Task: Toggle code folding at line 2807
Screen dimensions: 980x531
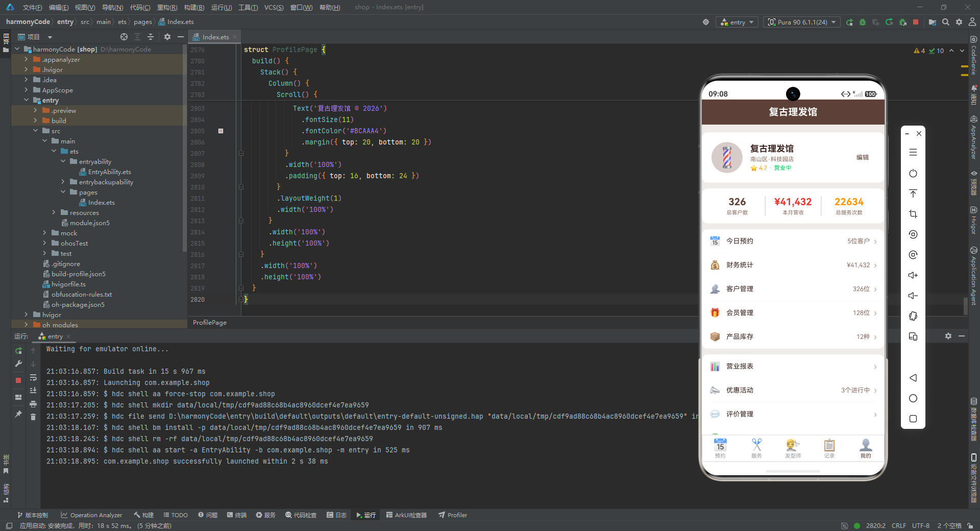Action: pos(241,153)
